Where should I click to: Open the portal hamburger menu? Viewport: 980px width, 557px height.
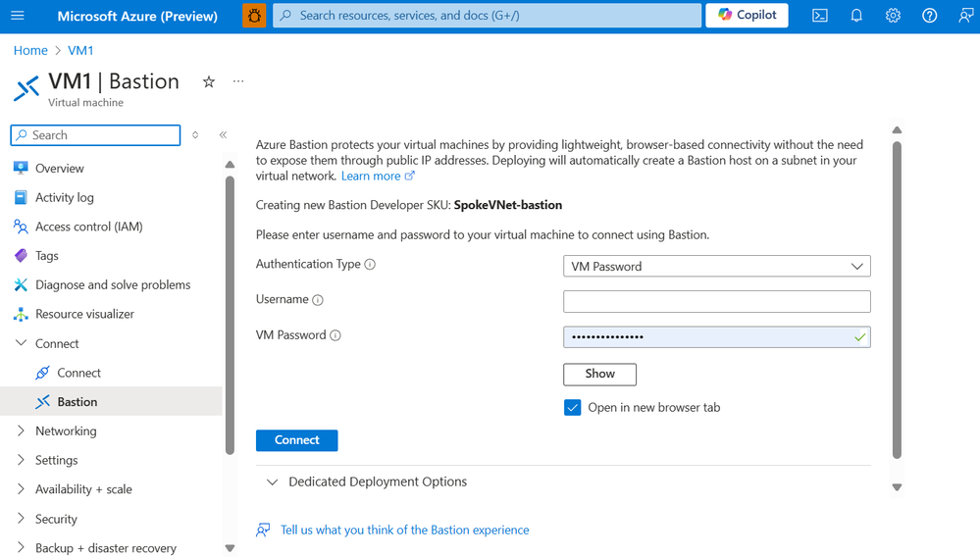[18, 16]
